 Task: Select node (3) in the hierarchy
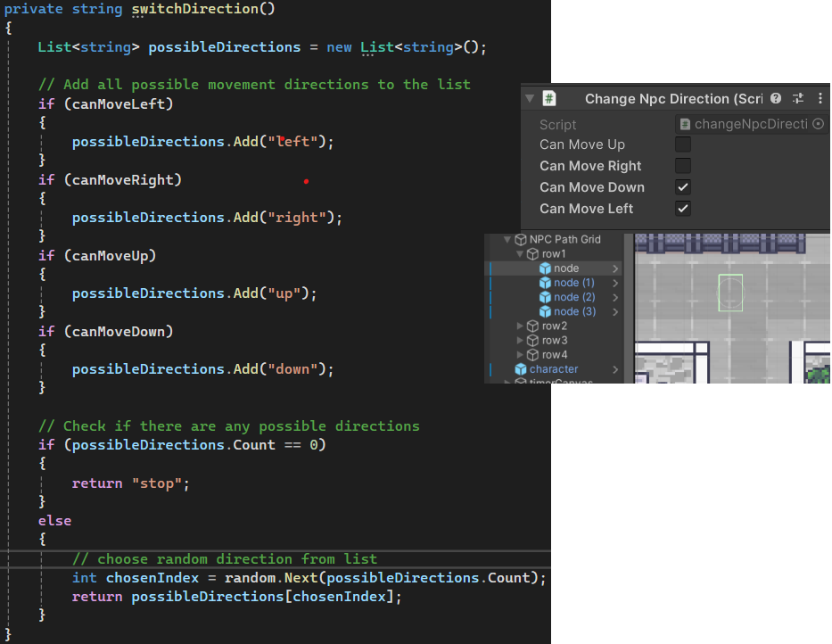(574, 311)
